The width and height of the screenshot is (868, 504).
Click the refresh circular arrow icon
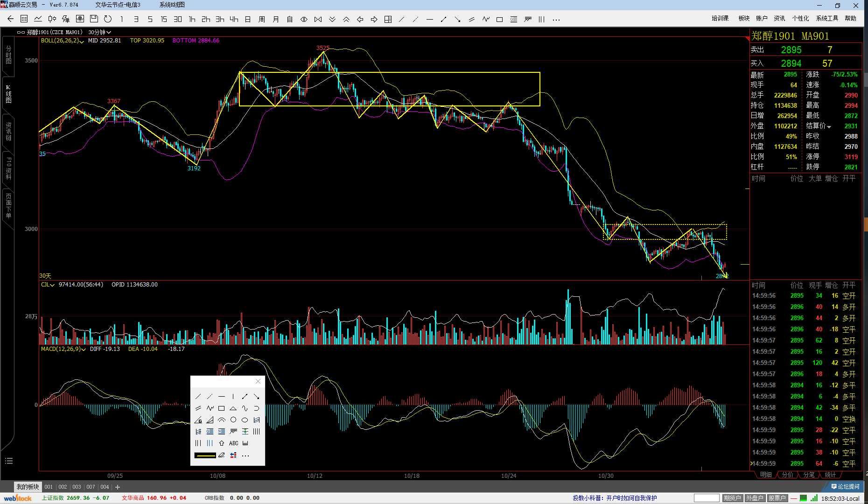[108, 19]
